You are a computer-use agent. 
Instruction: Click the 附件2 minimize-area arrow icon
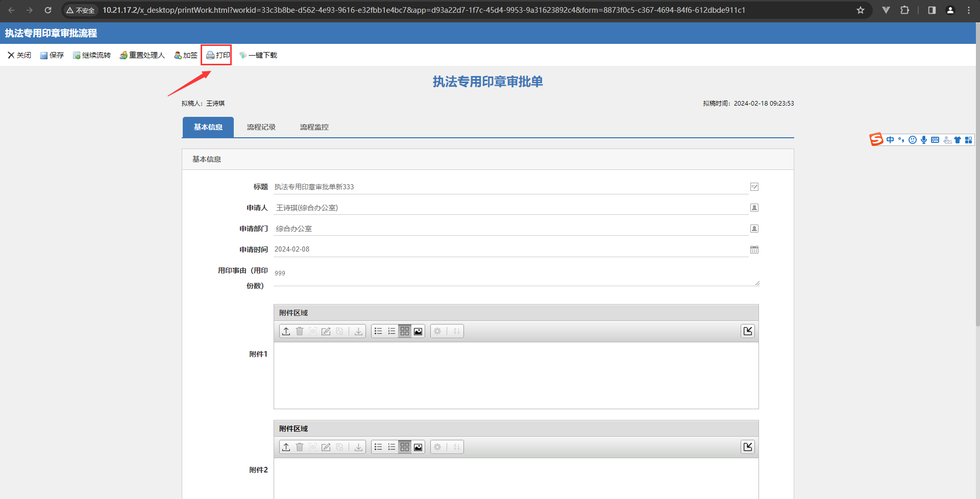coord(748,447)
